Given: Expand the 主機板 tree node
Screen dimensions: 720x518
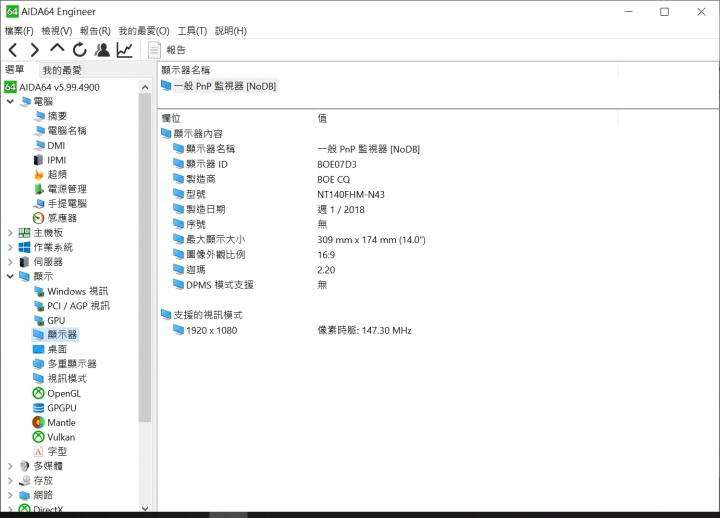Looking at the screenshot, I should (10, 233).
